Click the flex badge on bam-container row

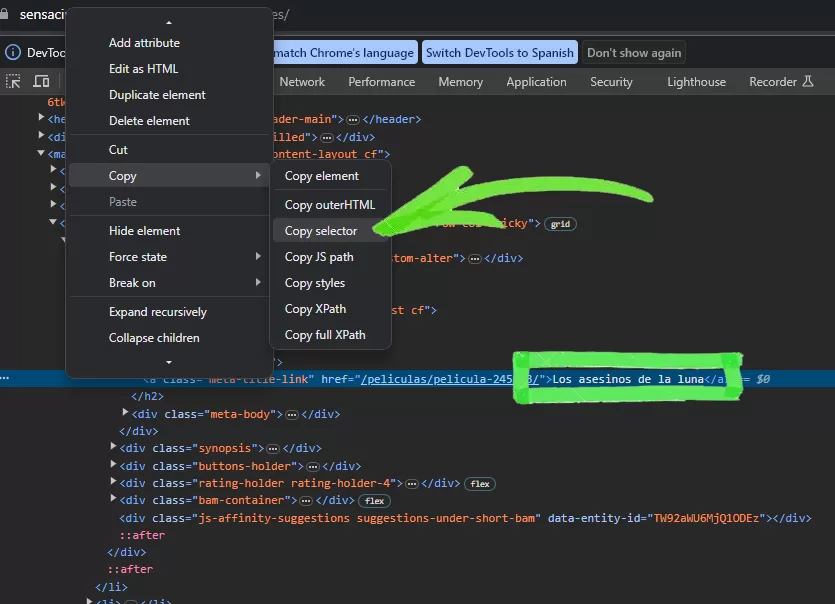click(x=374, y=501)
